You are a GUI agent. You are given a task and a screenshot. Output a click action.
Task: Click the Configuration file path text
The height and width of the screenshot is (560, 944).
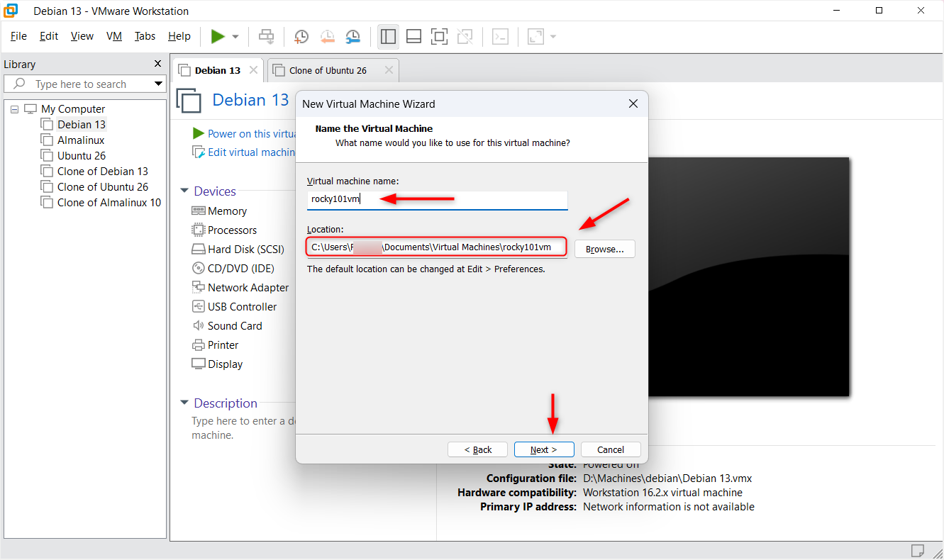coord(667,478)
